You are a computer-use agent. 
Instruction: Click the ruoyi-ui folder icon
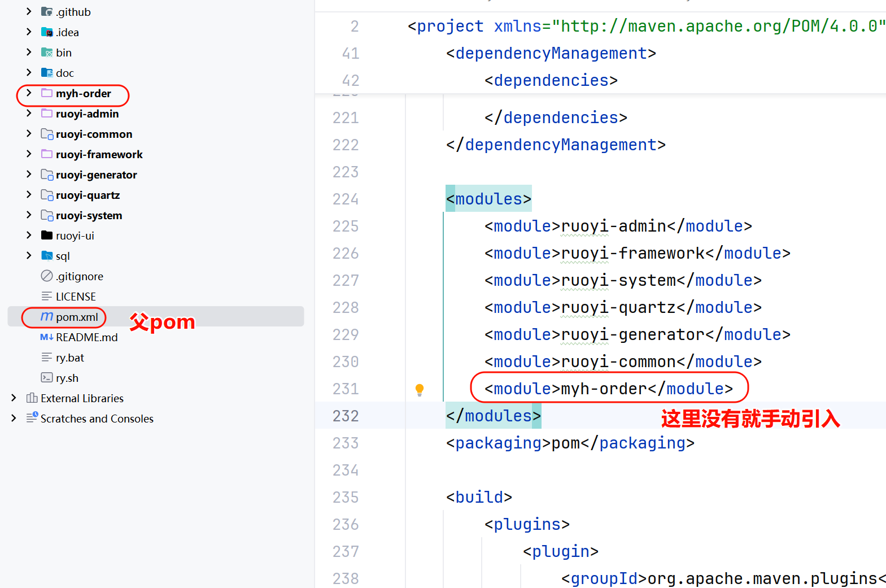(47, 236)
